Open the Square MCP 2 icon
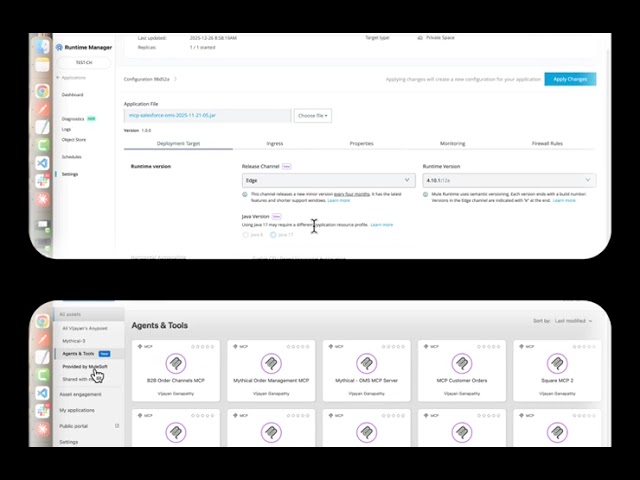 click(557, 363)
